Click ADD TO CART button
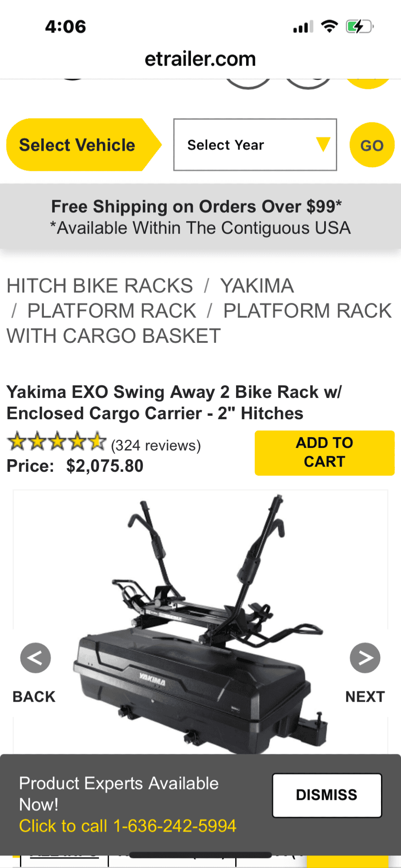 325,453
